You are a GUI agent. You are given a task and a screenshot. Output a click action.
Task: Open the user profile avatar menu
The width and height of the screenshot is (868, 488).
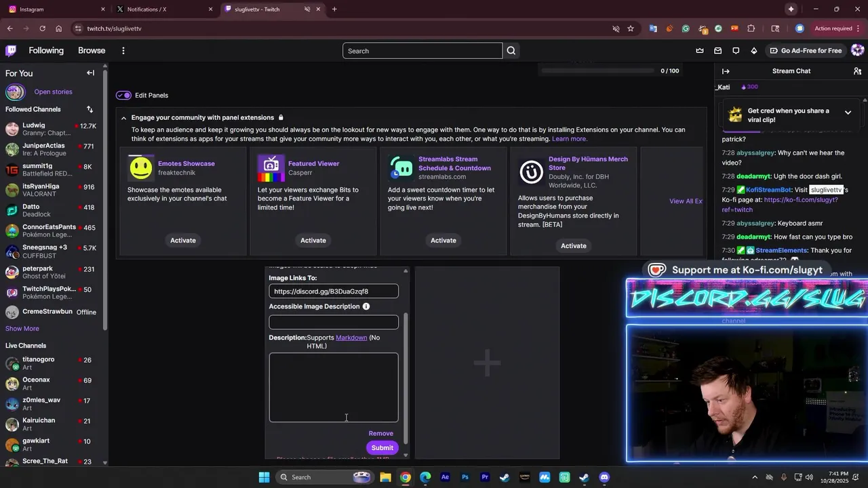coord(857,51)
